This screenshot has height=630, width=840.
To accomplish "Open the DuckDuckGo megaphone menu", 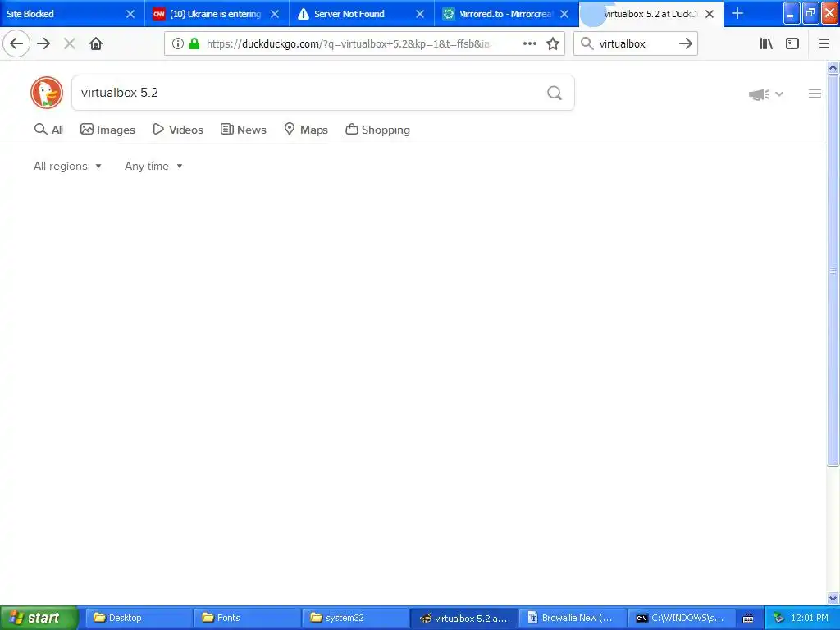I will (x=765, y=94).
